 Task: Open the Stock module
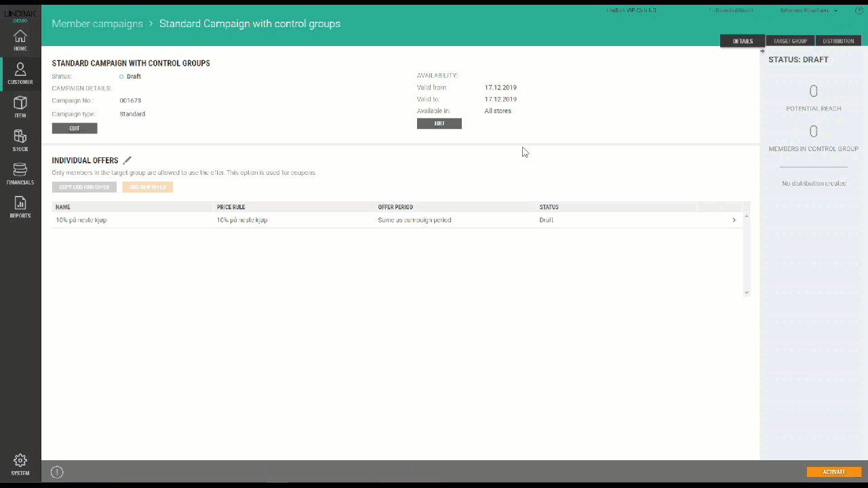coord(20,140)
